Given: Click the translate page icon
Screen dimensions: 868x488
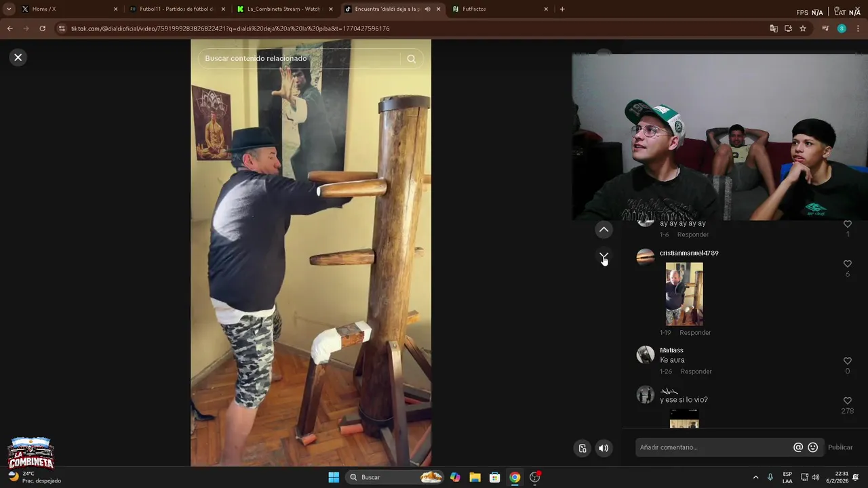Looking at the screenshot, I should click(x=774, y=28).
